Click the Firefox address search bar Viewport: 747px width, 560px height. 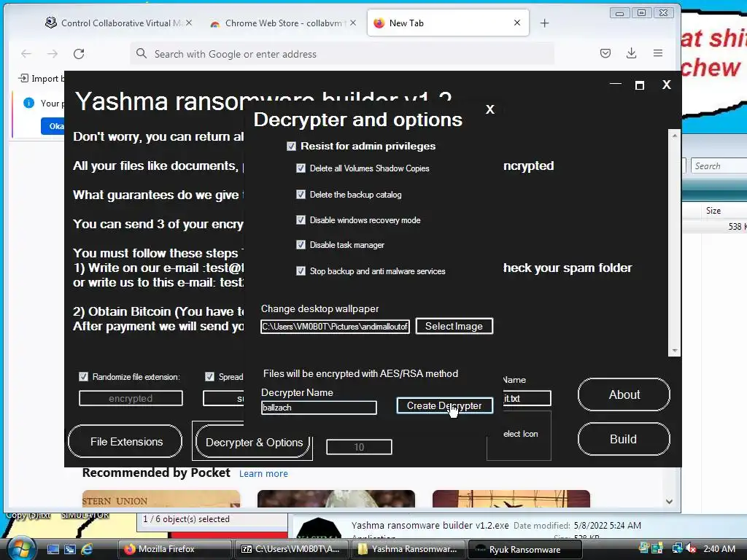point(342,54)
